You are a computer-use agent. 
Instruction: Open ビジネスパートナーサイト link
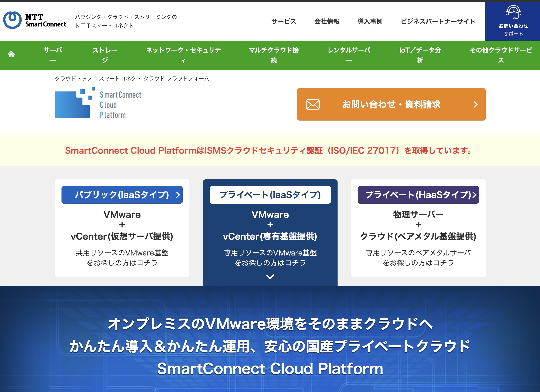[438, 21]
